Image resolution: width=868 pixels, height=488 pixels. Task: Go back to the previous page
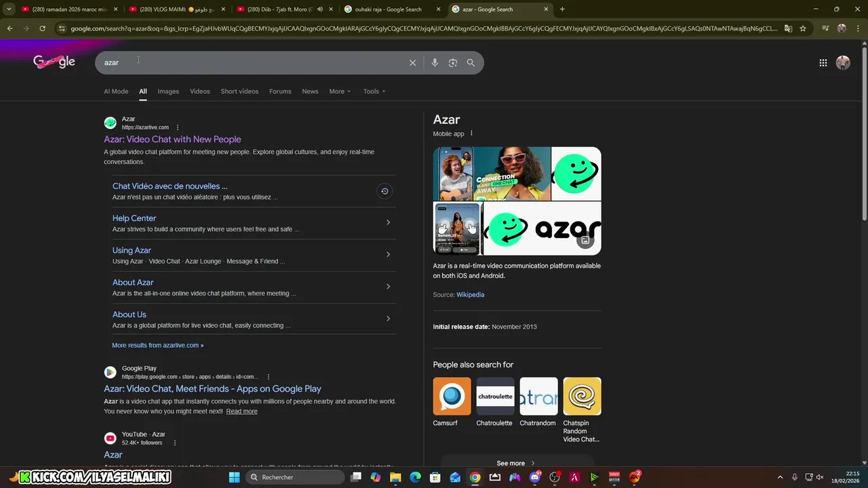(x=9, y=28)
